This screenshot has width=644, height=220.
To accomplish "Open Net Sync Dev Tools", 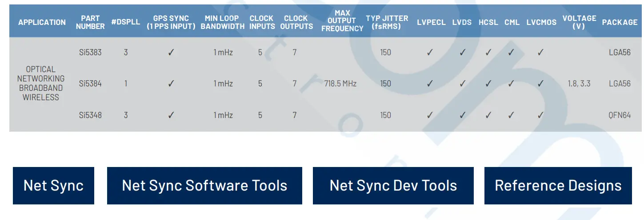I will pyautogui.click(x=393, y=186).
